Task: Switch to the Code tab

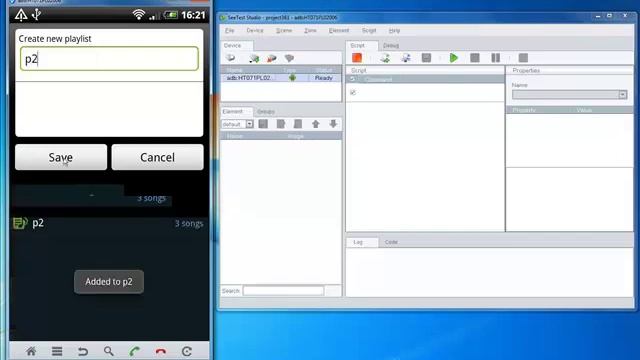Action: 391,242
